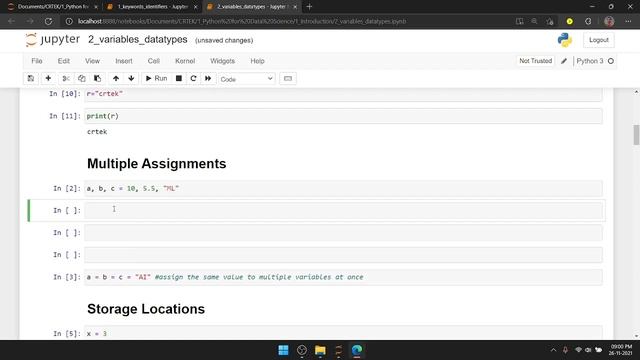Rename notebook title 2_variables_datatypes
This screenshot has height=360, width=640.
pyautogui.click(x=138, y=40)
